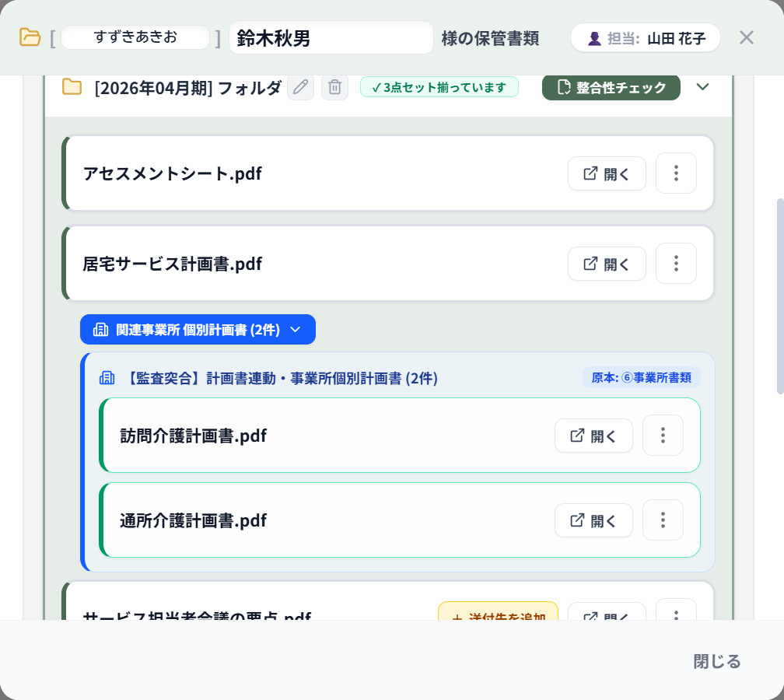784x700 pixels.
Task: Open the 担当: 山田 花子 assignee selector
Action: (x=645, y=38)
